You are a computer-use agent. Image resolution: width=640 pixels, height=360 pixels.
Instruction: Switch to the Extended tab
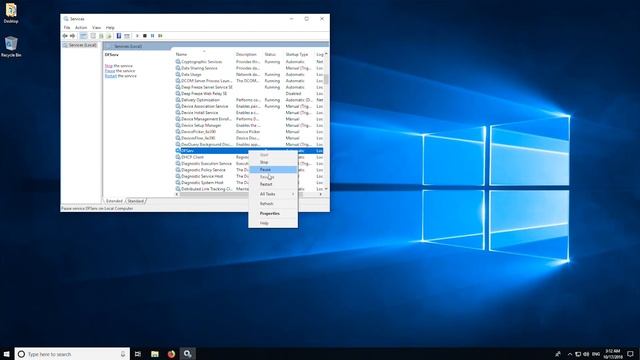114,201
